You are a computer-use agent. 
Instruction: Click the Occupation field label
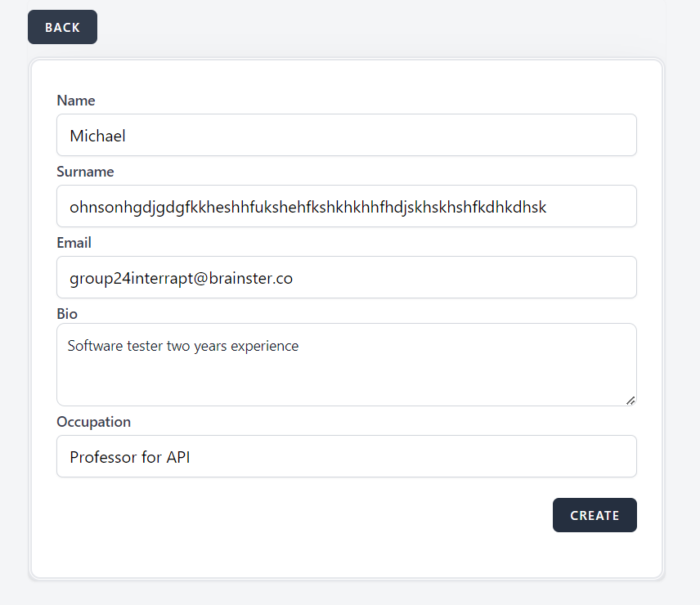click(x=93, y=422)
